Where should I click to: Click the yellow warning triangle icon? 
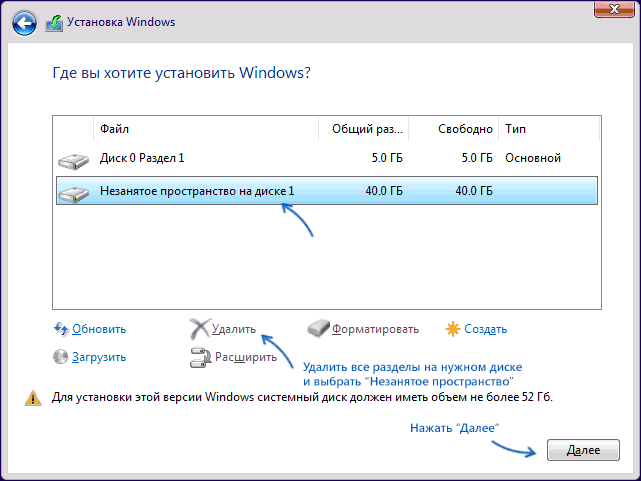tap(33, 398)
